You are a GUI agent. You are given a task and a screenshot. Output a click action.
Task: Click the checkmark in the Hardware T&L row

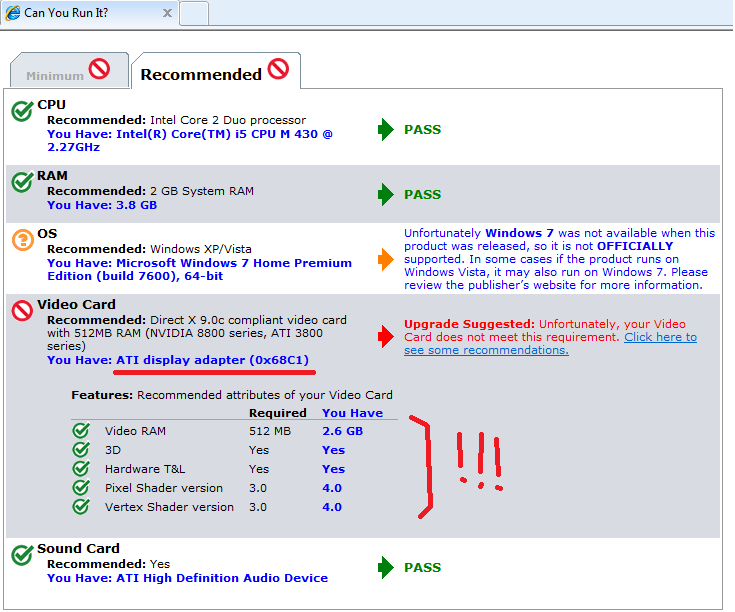[x=81, y=469]
